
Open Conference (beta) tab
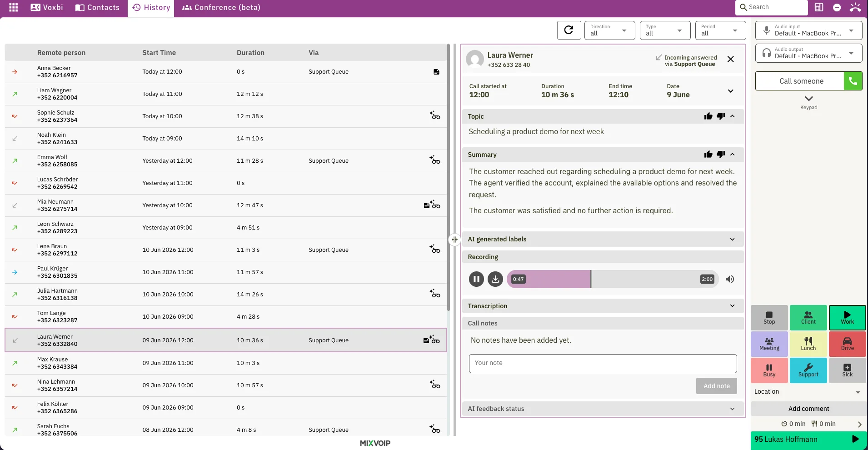[221, 7]
